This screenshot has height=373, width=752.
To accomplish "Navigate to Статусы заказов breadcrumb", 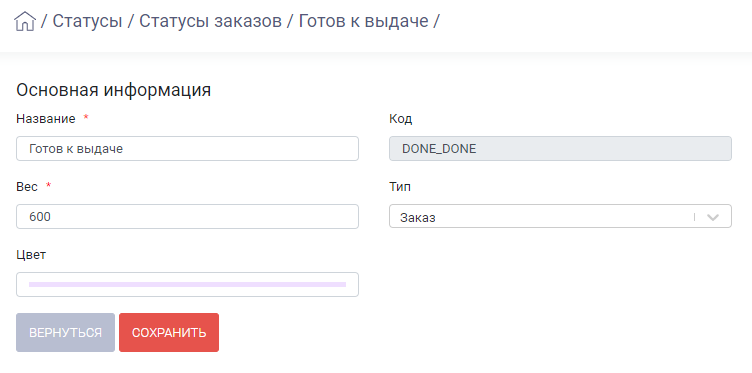I will tap(210, 21).
